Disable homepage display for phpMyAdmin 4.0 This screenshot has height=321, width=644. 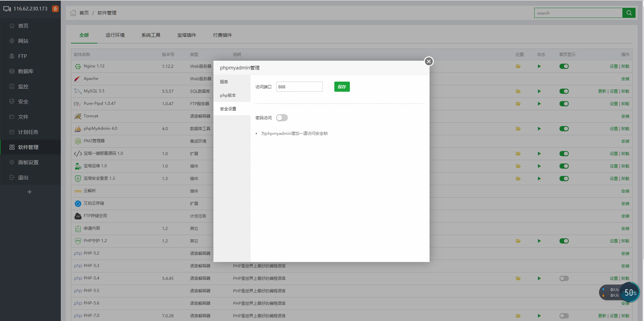[x=564, y=128]
